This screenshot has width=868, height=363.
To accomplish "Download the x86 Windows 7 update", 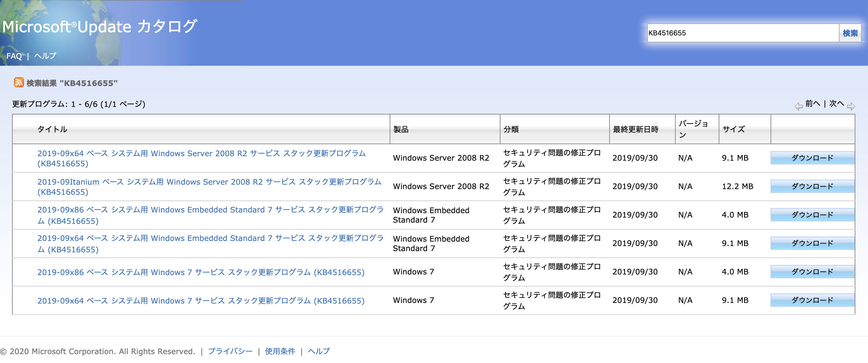I will tap(812, 272).
